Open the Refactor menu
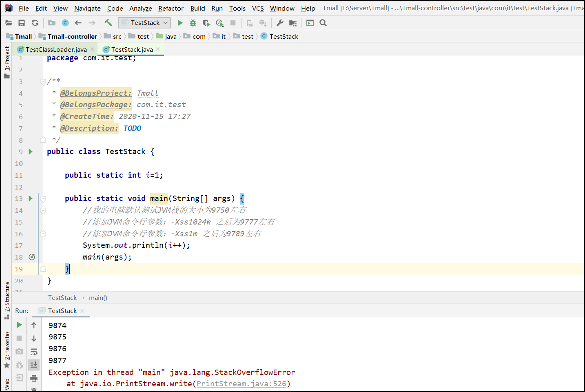 (171, 8)
